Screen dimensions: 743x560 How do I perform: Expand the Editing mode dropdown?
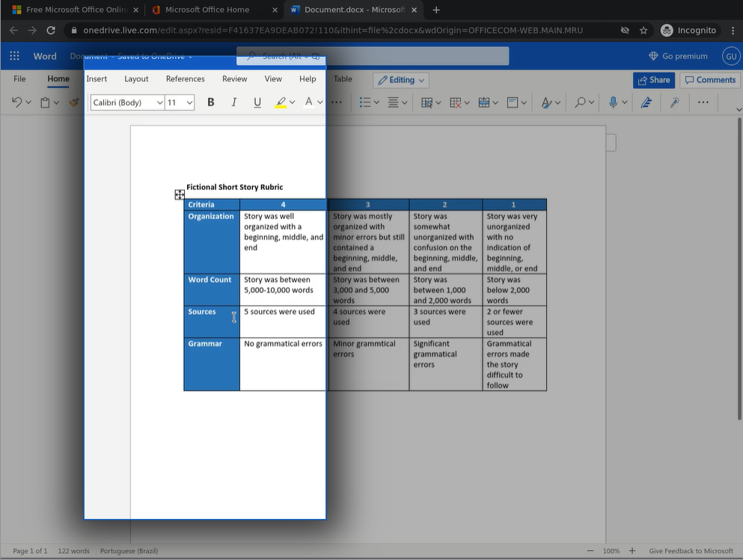[401, 80]
